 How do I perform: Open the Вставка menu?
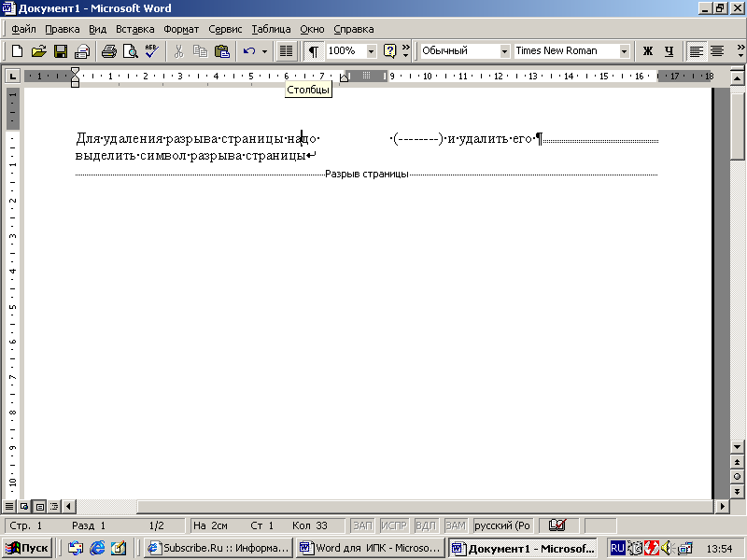134,29
